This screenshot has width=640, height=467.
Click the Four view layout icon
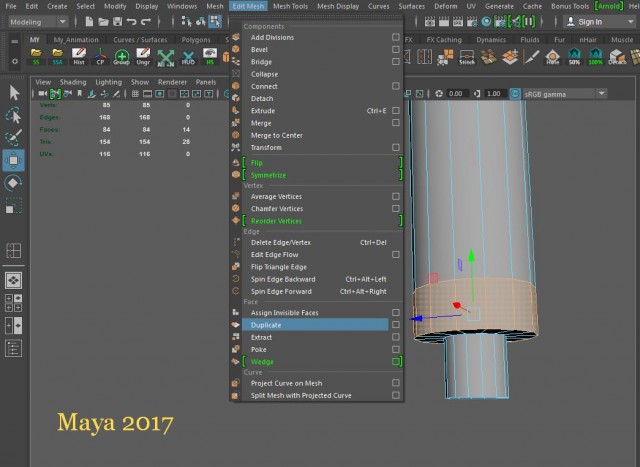point(13,302)
